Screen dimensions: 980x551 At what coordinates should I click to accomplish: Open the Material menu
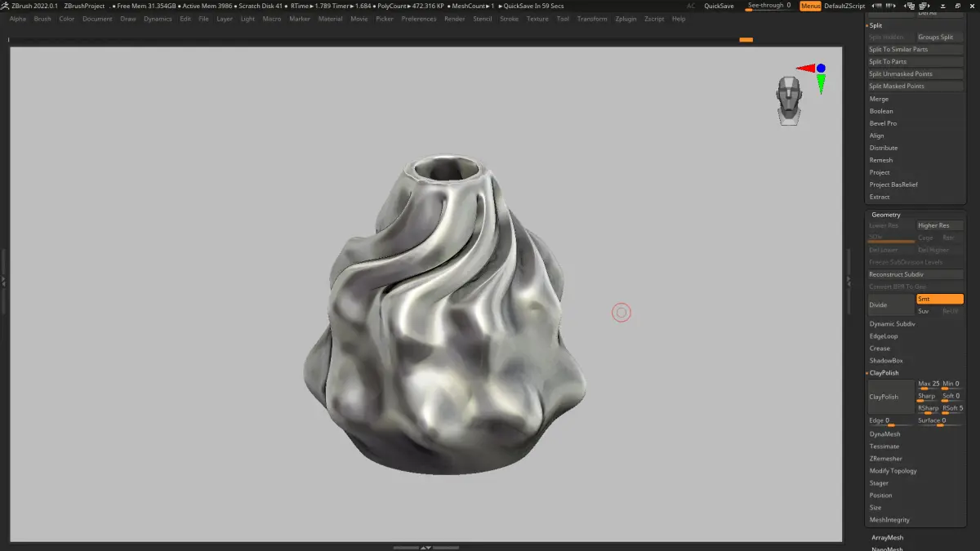click(x=330, y=19)
